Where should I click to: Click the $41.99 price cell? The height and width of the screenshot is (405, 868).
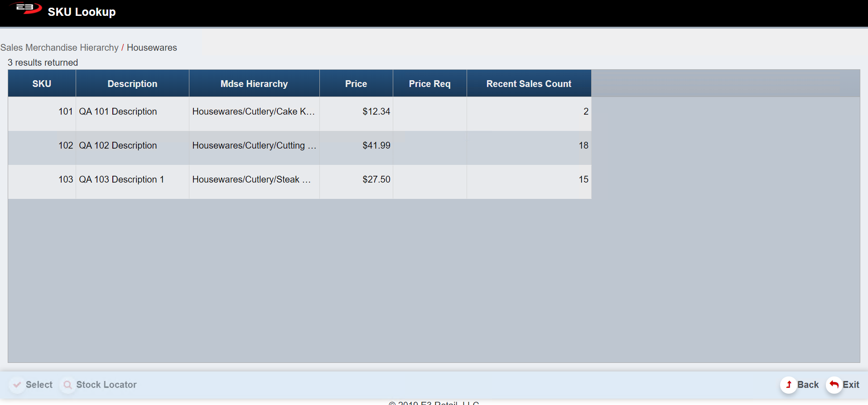[376, 145]
